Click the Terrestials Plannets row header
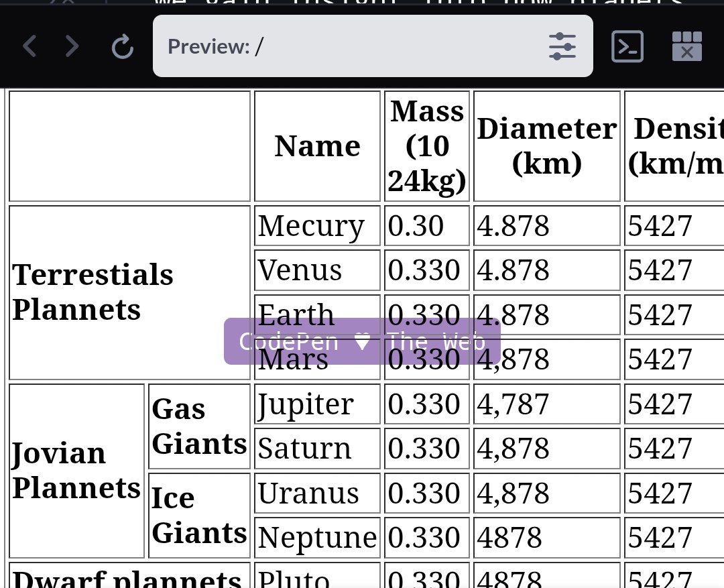724x588 pixels. 130,292
